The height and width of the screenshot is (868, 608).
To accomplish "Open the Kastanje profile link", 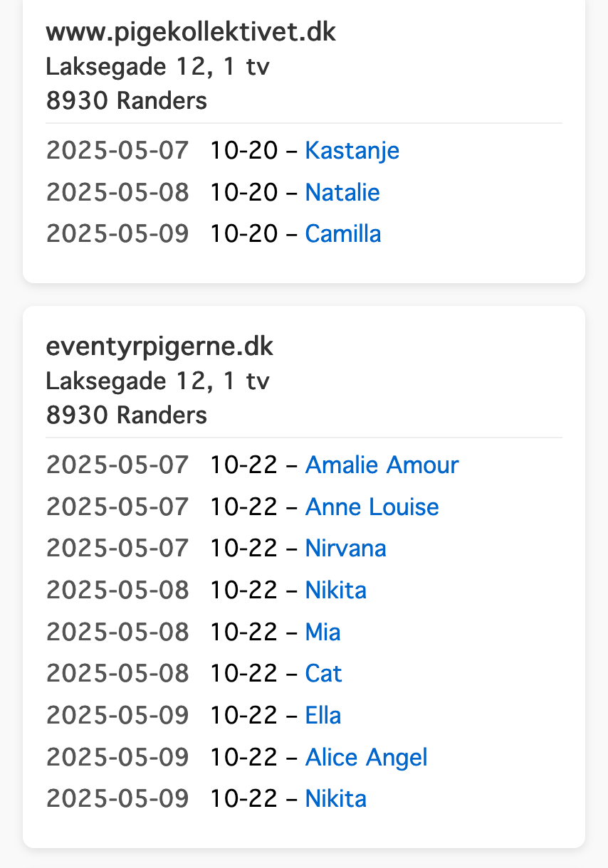I will tap(352, 151).
